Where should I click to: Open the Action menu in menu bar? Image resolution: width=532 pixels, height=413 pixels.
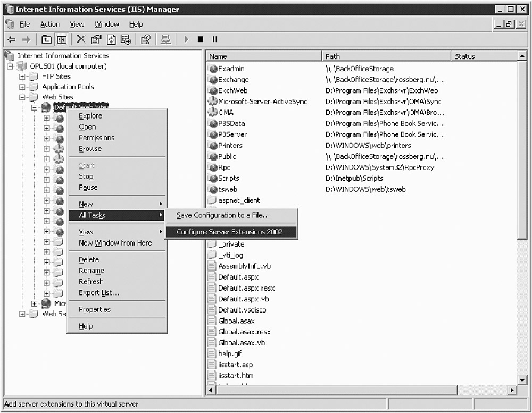coord(50,24)
